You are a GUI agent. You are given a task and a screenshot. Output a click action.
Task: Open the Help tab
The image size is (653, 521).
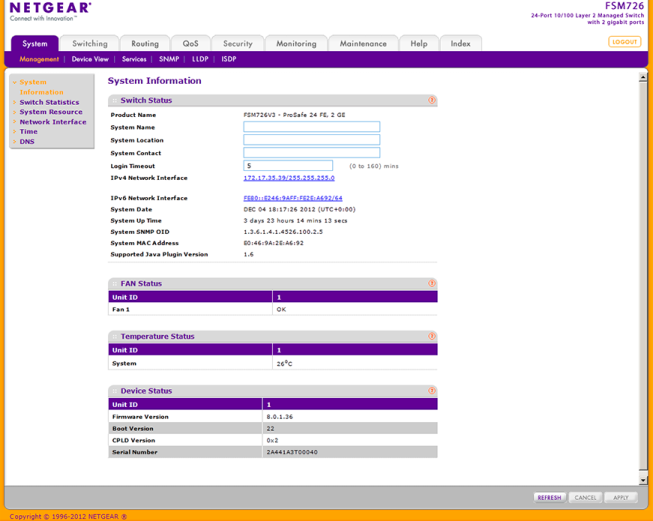pyautogui.click(x=419, y=44)
